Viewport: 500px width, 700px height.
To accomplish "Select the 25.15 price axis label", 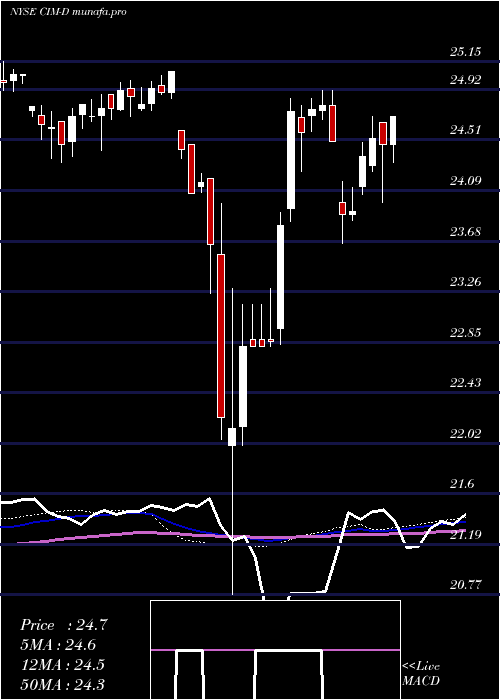I will [x=466, y=52].
